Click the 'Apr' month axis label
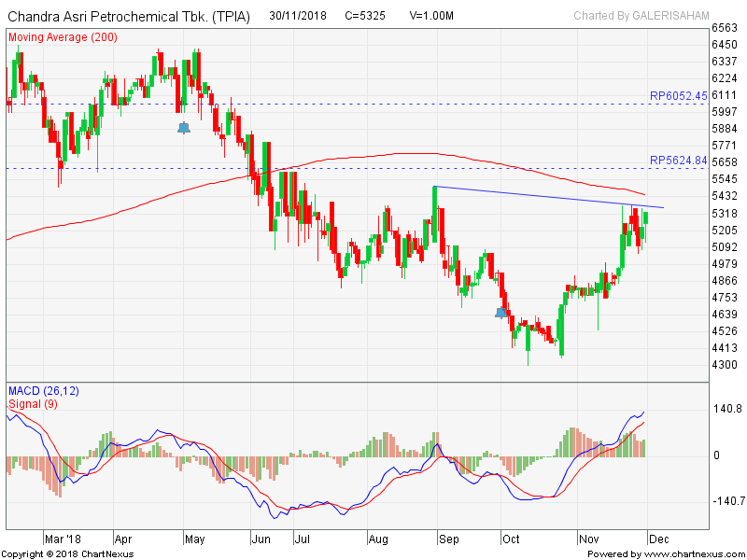Viewport: 747px width, 560px height. [x=123, y=539]
